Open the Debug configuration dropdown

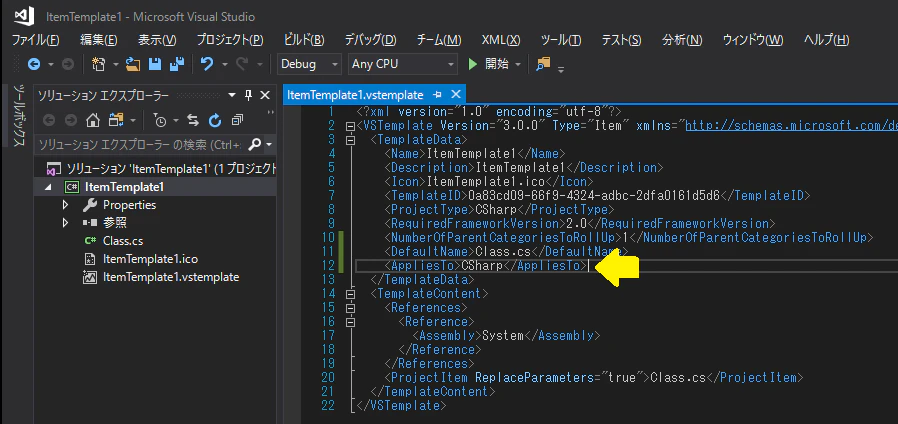click(x=309, y=64)
